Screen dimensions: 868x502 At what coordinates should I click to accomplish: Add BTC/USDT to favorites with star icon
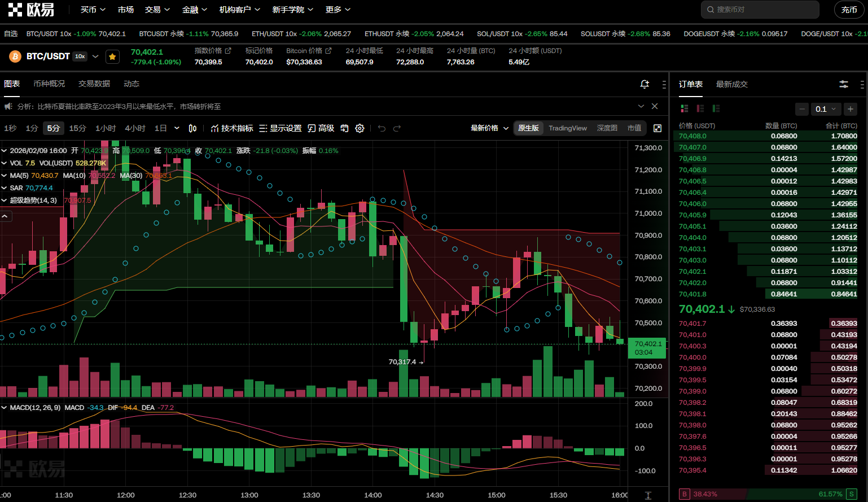pos(112,56)
